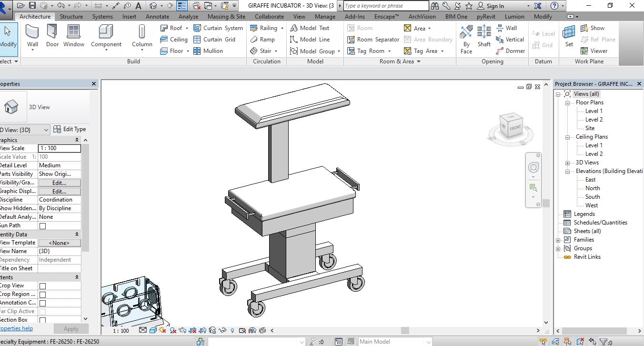
Task: Click the Set work plane icon
Action: click(569, 37)
